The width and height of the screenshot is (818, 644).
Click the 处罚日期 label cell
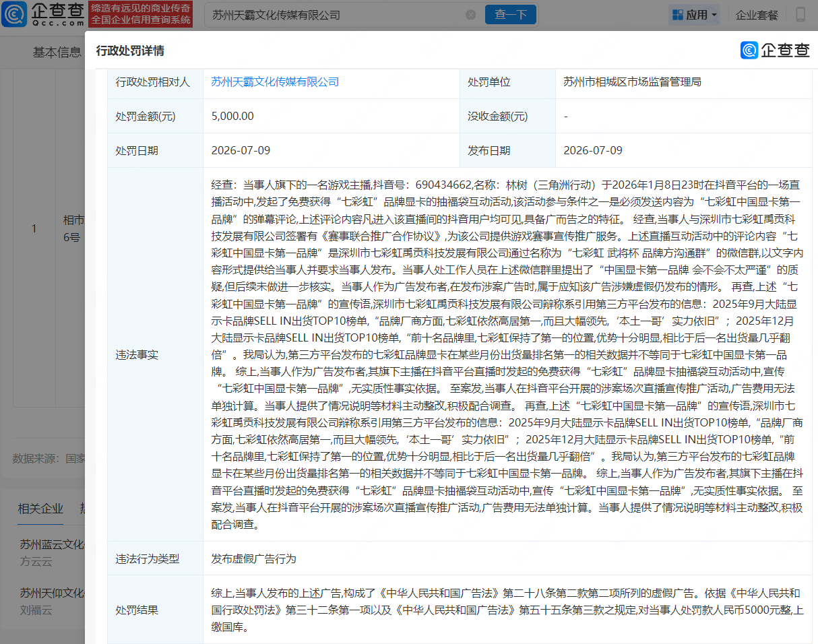pos(156,150)
